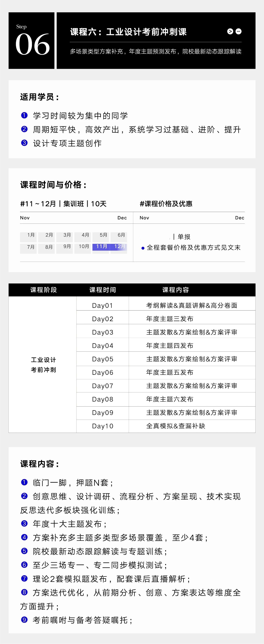
Task: Click the 全程套餐价格及优惠方式见文末 note
Action: pos(194,248)
